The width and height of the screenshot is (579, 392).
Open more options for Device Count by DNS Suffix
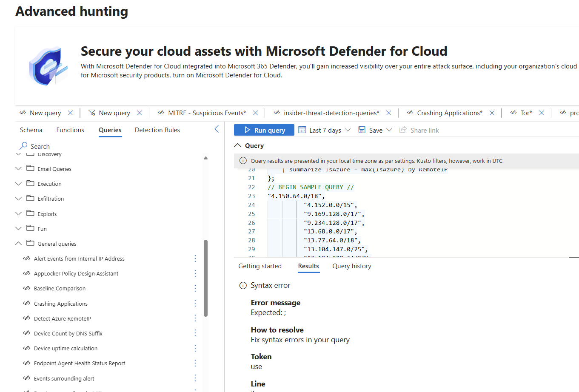pyautogui.click(x=195, y=333)
